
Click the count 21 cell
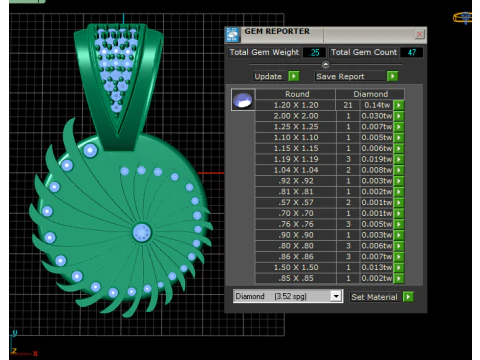coord(348,105)
